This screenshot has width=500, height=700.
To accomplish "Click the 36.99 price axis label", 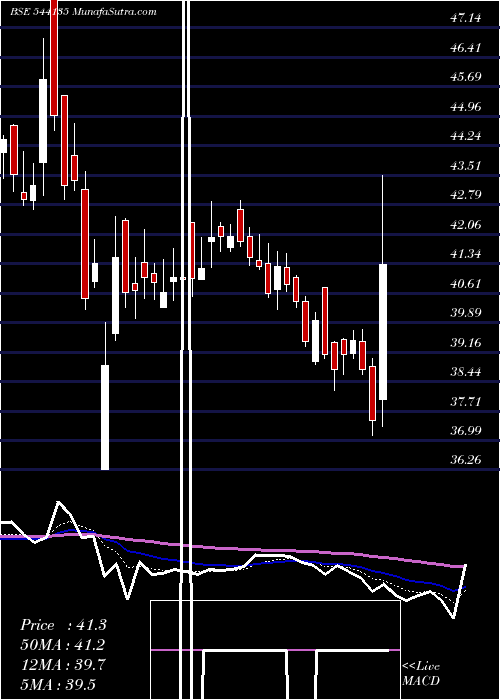I will pos(466,430).
